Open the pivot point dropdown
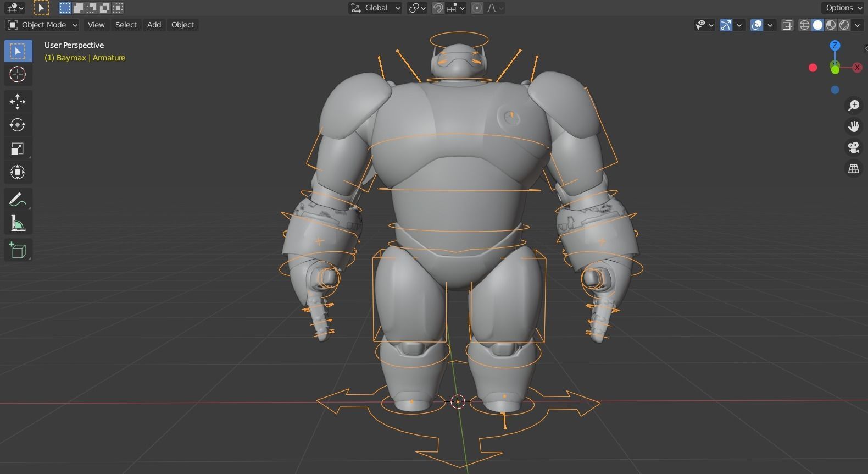Image resolution: width=868 pixels, height=474 pixels. coord(417,8)
